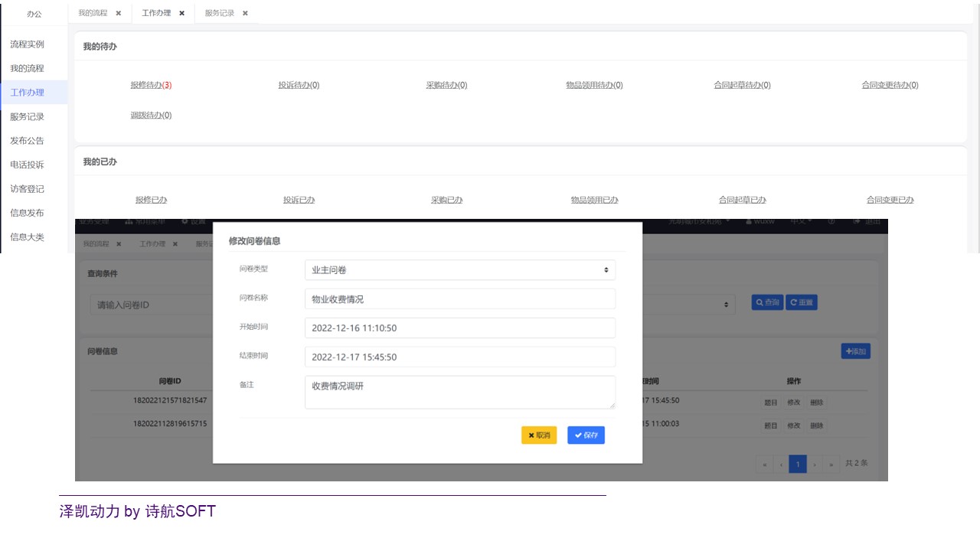Click 题目 in the 15:45:50 row
The height and width of the screenshot is (551, 980).
771,403
